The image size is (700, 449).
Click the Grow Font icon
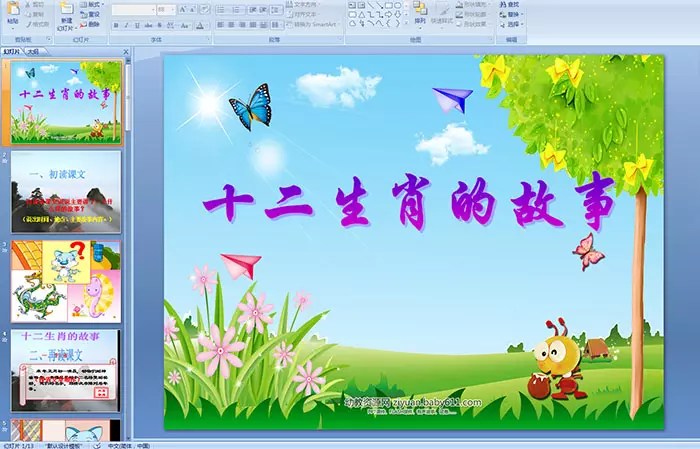[183, 10]
